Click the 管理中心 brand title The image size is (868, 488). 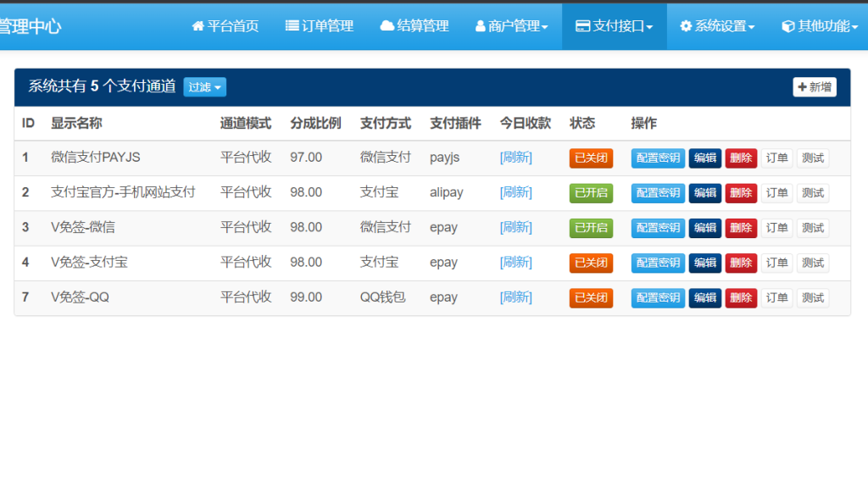31,26
